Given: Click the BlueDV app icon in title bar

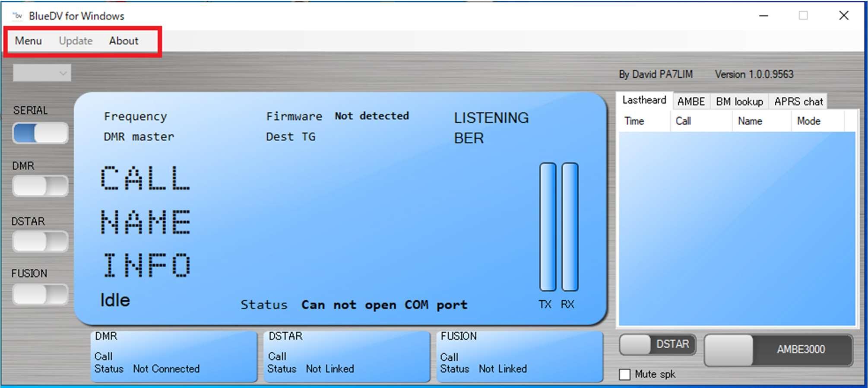Looking at the screenshot, I should [x=18, y=16].
